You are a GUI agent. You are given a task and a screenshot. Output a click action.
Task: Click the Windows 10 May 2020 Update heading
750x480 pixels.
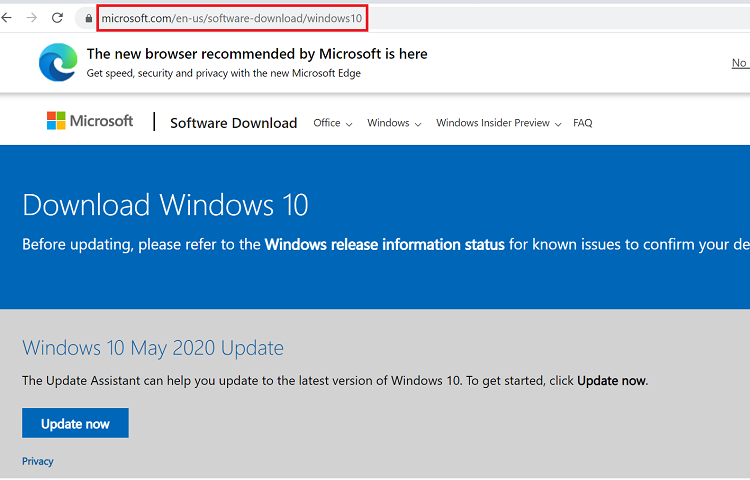[153, 348]
